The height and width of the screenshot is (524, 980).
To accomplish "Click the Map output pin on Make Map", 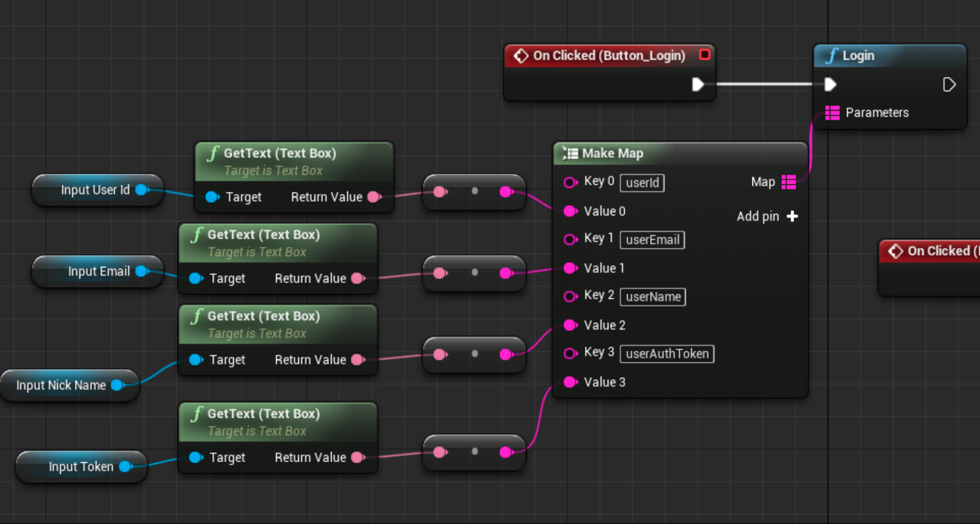I will coord(789,182).
